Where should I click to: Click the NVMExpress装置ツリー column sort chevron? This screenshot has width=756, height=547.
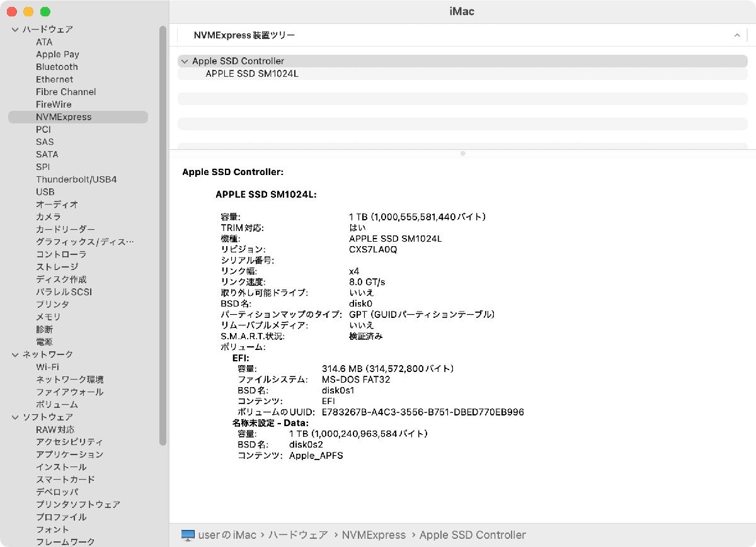pyautogui.click(x=737, y=35)
